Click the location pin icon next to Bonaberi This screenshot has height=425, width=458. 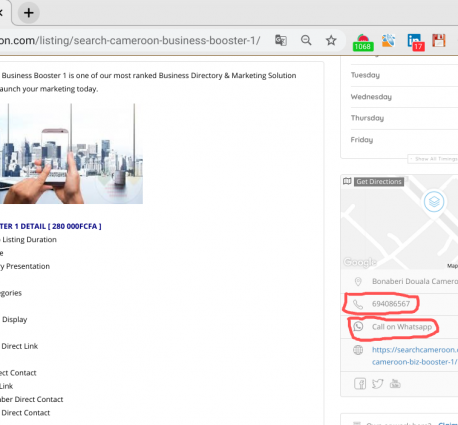tap(358, 282)
